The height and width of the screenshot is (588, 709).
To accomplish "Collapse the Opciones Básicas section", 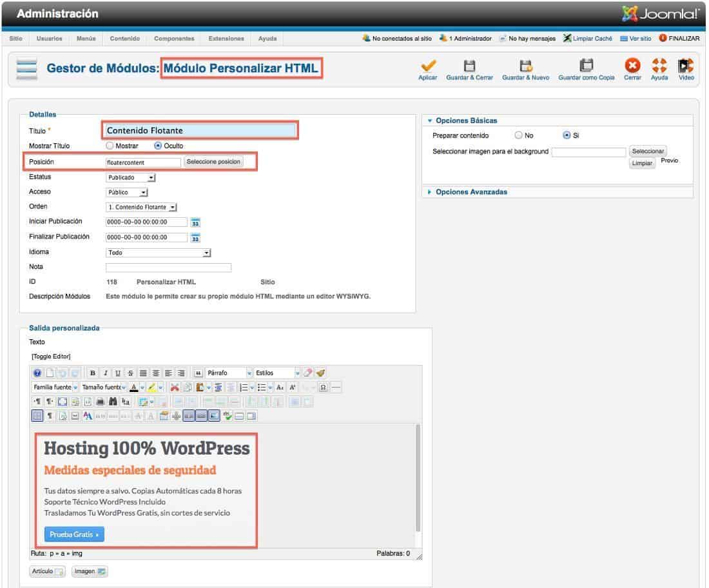I will point(466,121).
